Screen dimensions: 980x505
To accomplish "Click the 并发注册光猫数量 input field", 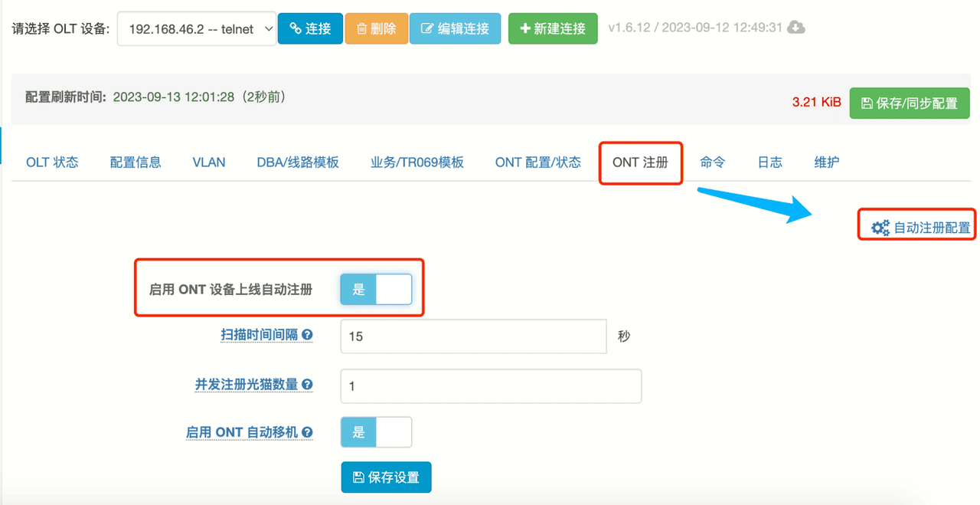I will (490, 386).
